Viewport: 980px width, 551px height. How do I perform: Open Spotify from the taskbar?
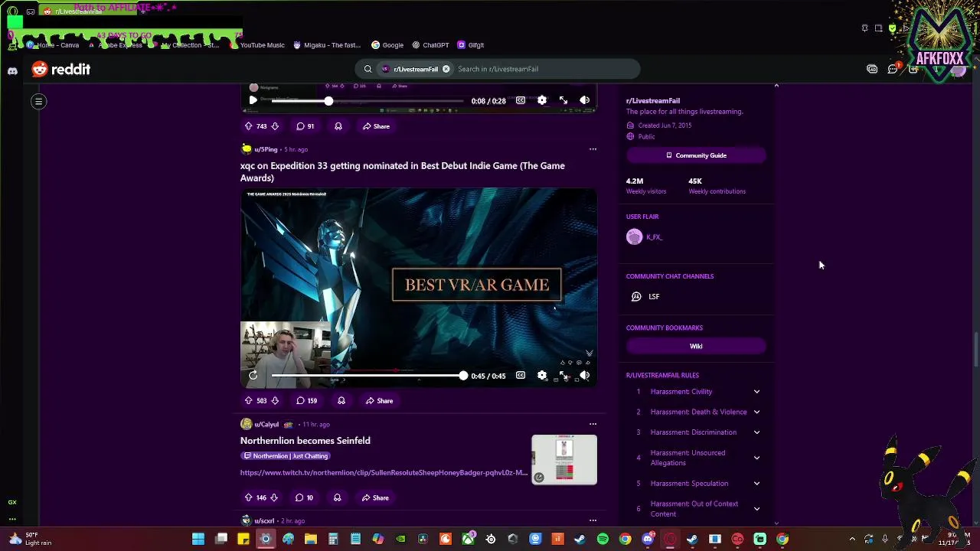[x=603, y=539]
